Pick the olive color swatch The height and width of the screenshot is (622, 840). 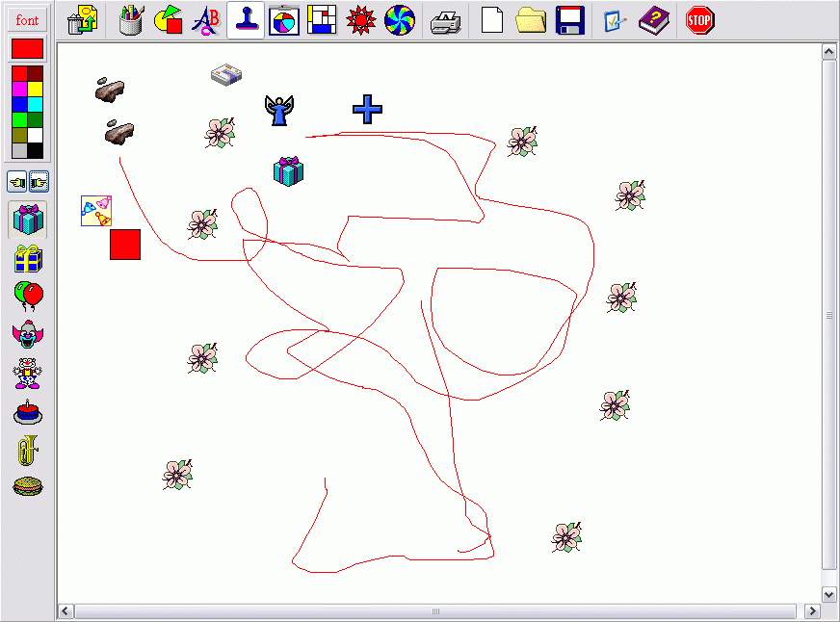point(19,136)
